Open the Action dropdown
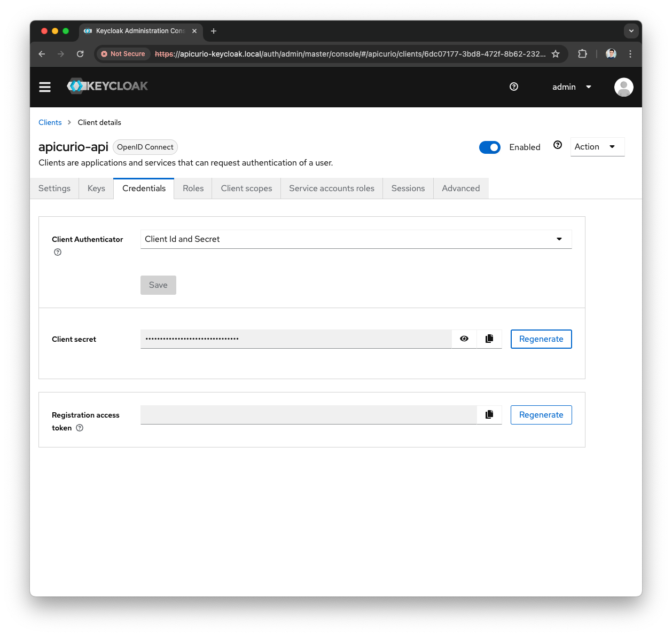The height and width of the screenshot is (636, 672). point(597,146)
